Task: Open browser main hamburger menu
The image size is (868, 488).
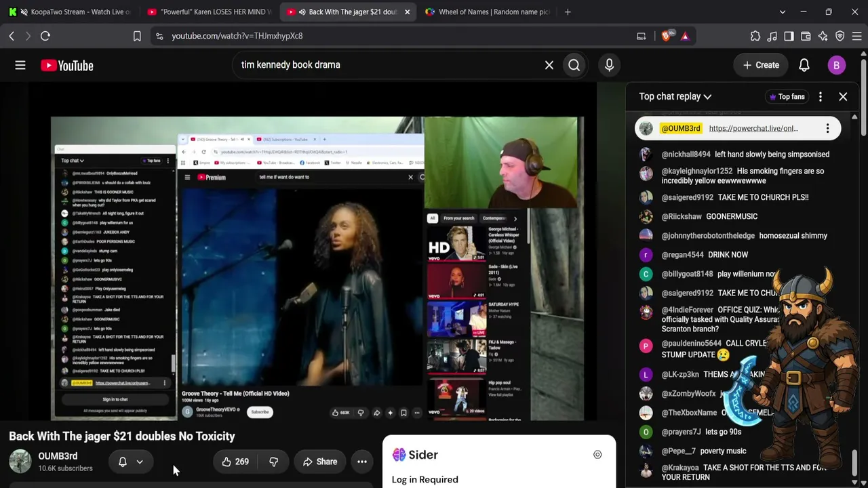Action: (x=857, y=36)
